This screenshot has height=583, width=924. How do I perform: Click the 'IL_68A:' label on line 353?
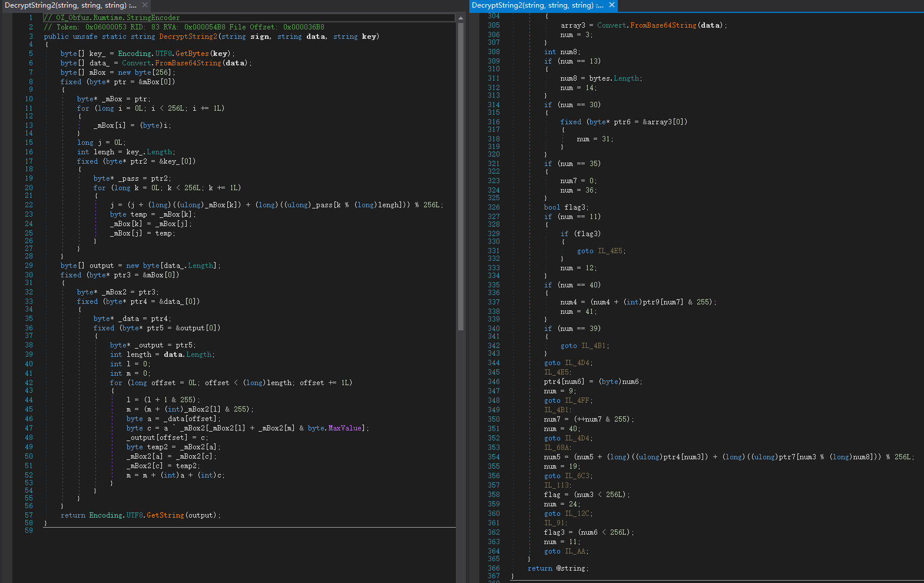tap(557, 448)
